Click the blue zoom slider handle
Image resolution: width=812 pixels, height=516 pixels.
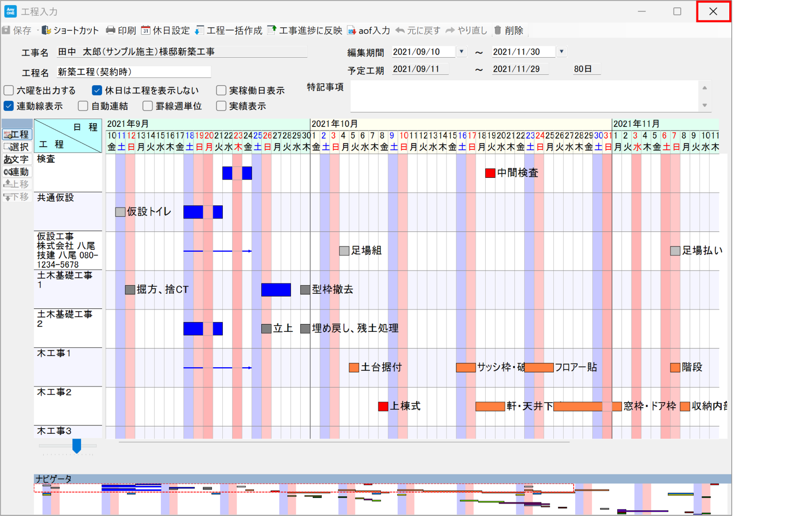77,445
